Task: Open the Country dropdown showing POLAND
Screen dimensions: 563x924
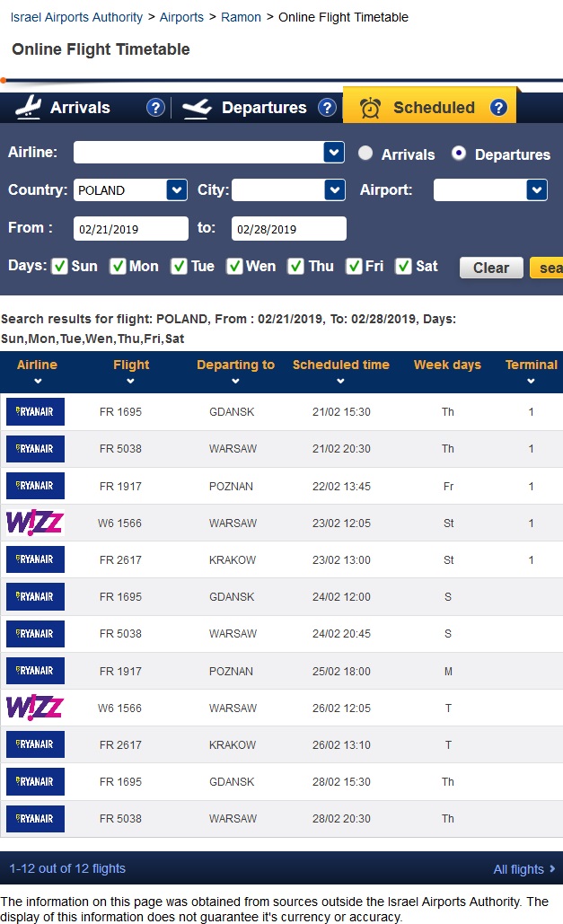Action: click(177, 190)
